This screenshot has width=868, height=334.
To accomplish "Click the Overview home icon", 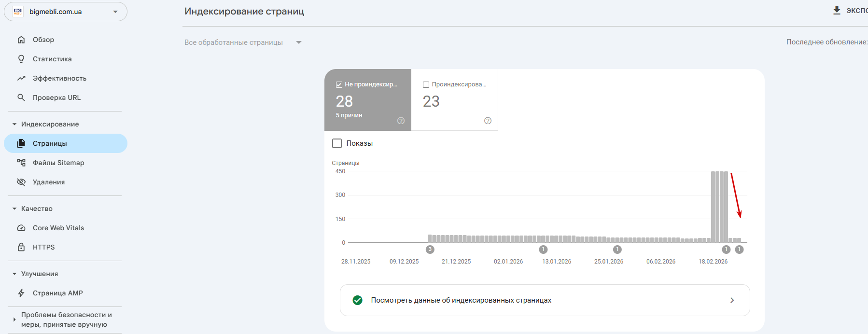I will click(x=21, y=40).
